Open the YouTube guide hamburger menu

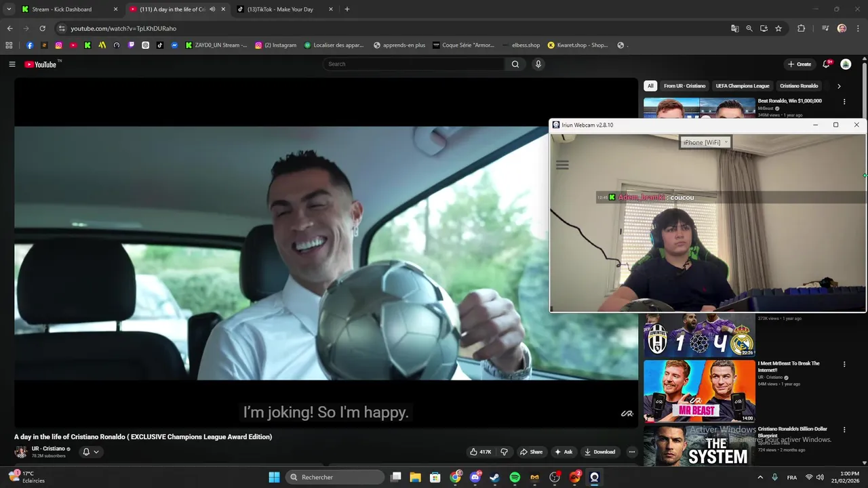(x=12, y=64)
